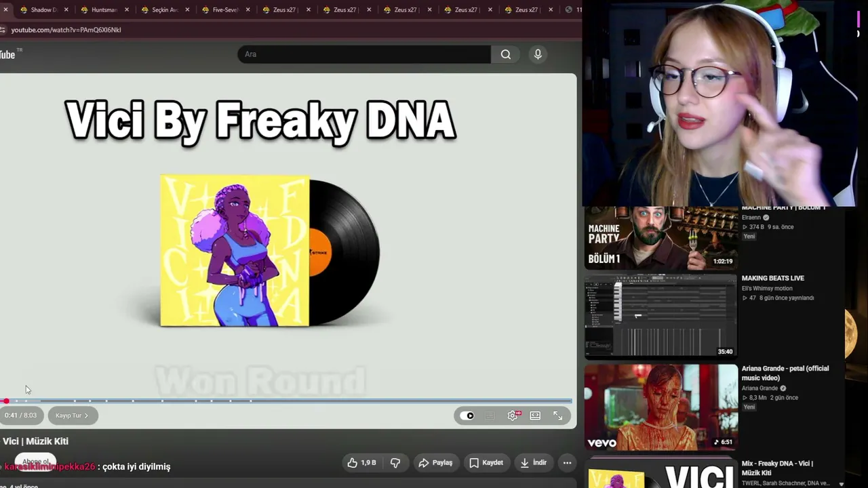Click the video time display 0:41 / 8:03
Screen dimensions: 868x488
(x=20, y=415)
